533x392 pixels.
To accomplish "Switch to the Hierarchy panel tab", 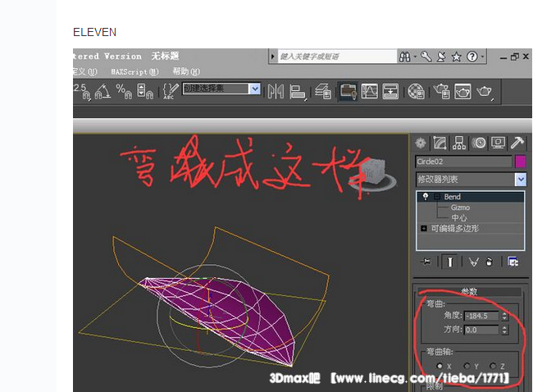I will click(459, 143).
